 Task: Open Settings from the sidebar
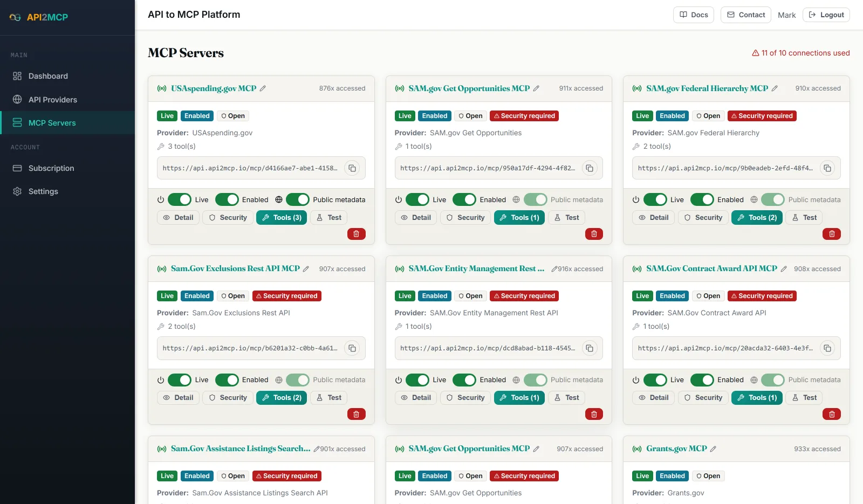67,191
